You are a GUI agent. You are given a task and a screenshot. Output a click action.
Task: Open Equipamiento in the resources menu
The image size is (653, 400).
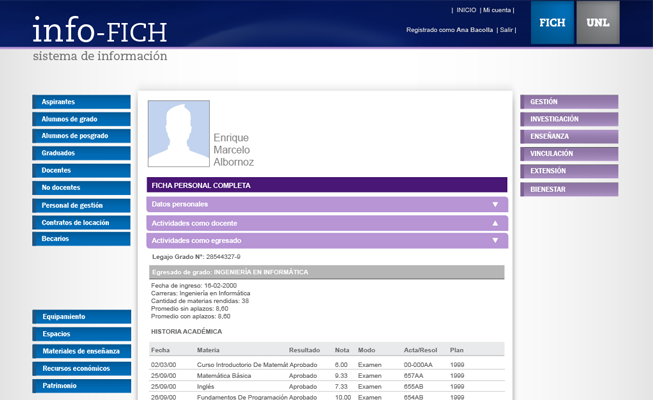(81, 317)
